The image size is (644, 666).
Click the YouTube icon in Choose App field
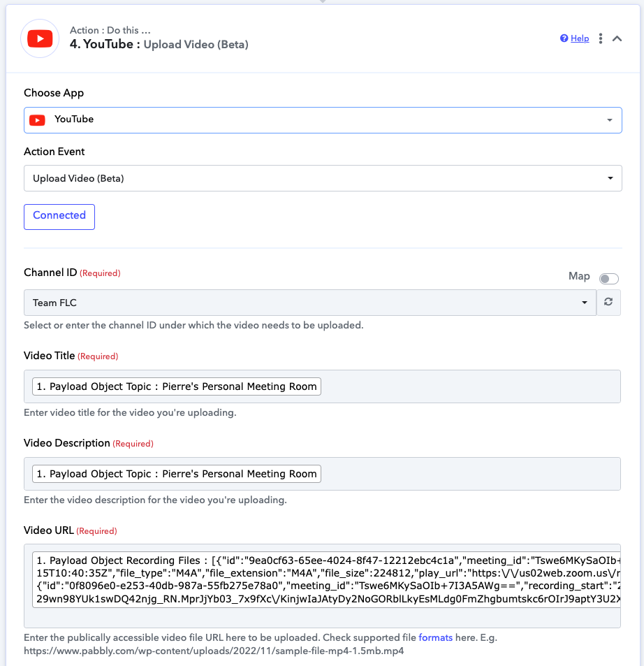tap(37, 120)
